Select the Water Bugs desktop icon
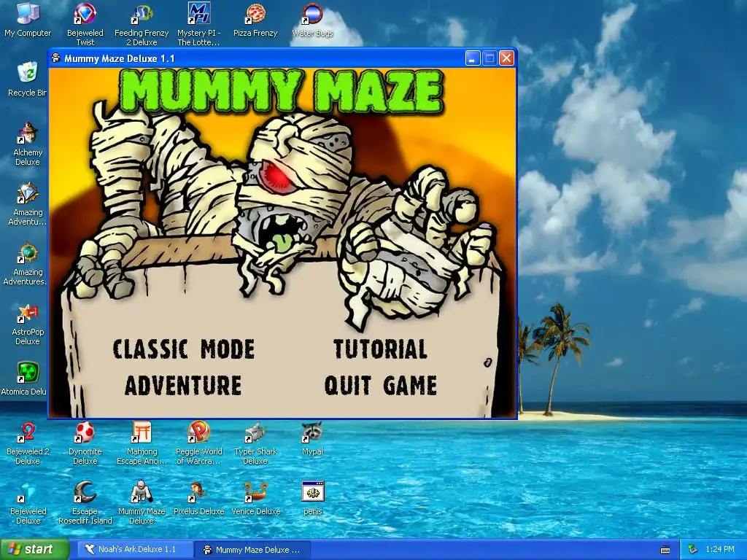The width and height of the screenshot is (747, 560). point(312,20)
